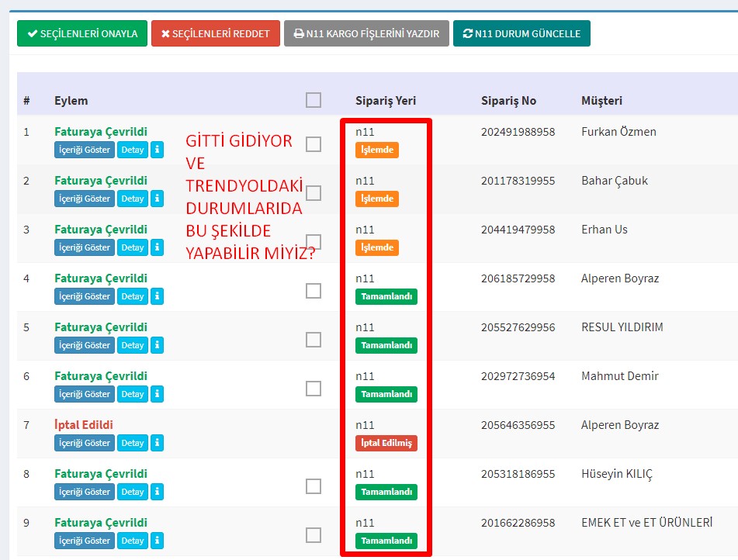Toggle the select-all checkbox in table header
The width and height of the screenshot is (738, 560).
(x=314, y=100)
